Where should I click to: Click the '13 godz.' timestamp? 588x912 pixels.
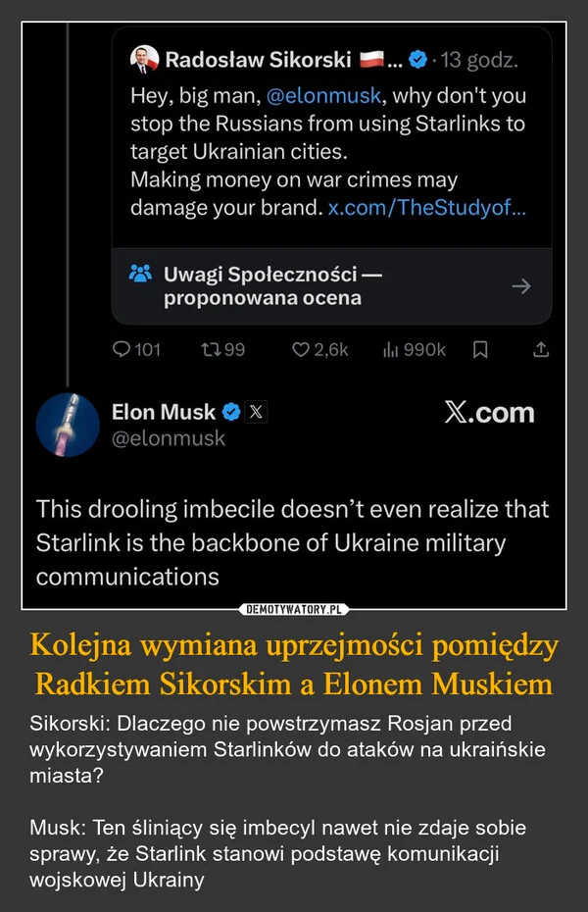[x=480, y=59]
